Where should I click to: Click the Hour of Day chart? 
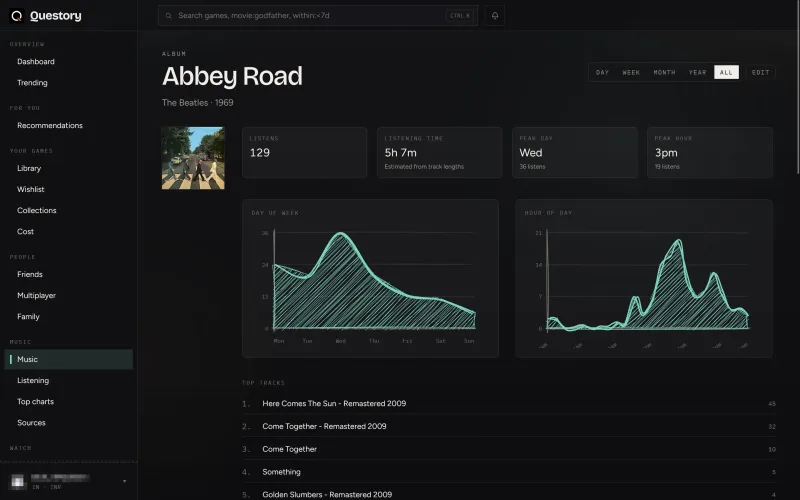644,279
